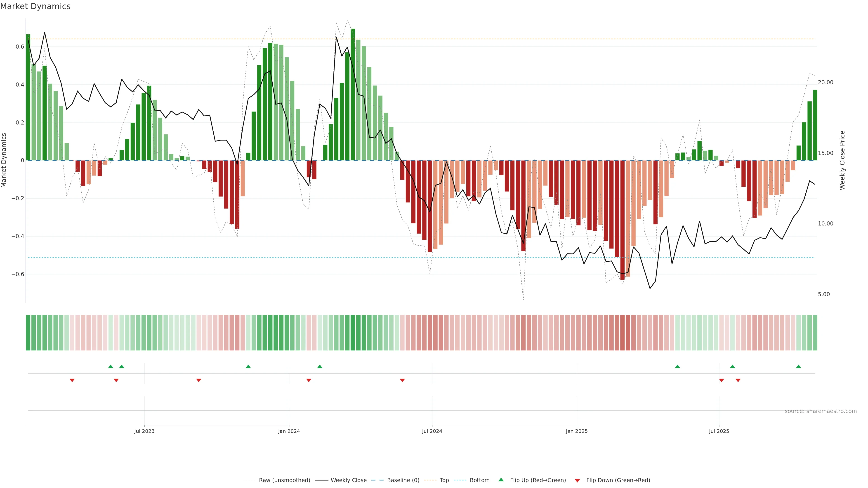Select the Jan 2025 x-axis label
The height and width of the screenshot is (488, 868).
577,431
